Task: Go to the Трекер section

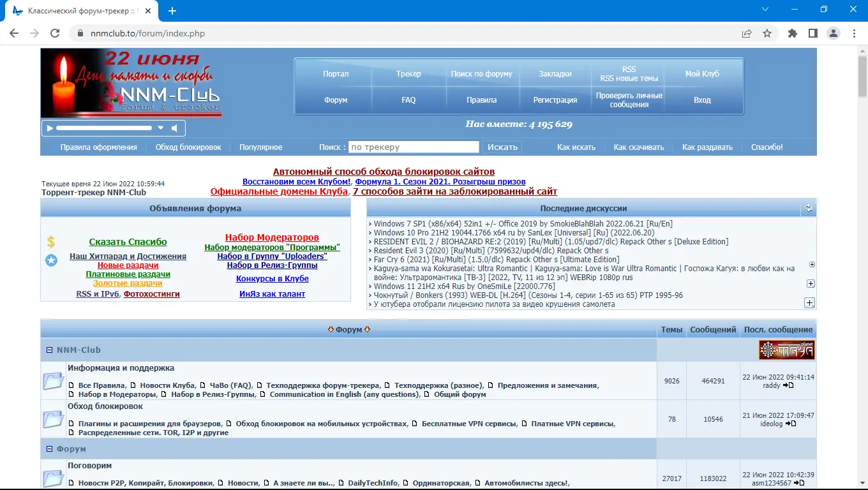Action: pyautogui.click(x=408, y=74)
